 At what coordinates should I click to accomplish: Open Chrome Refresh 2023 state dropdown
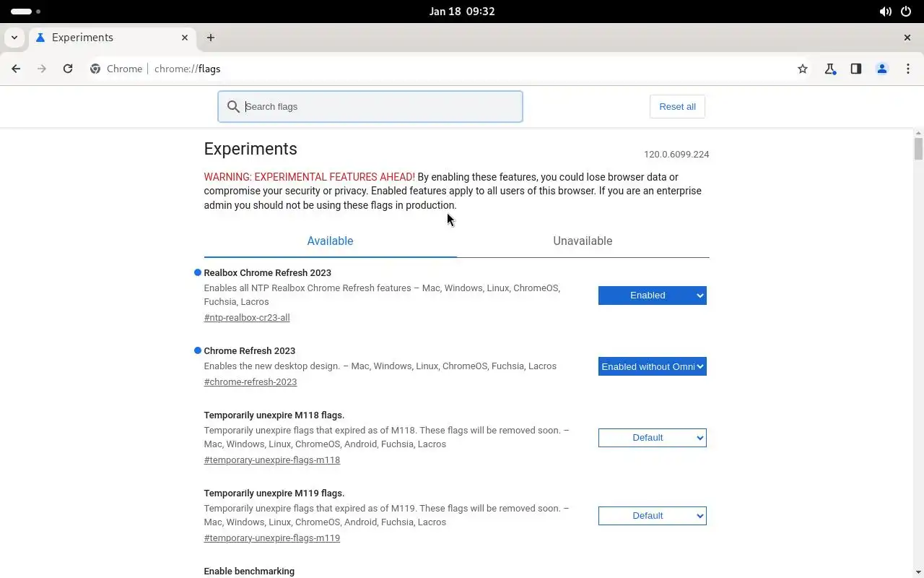tap(652, 366)
